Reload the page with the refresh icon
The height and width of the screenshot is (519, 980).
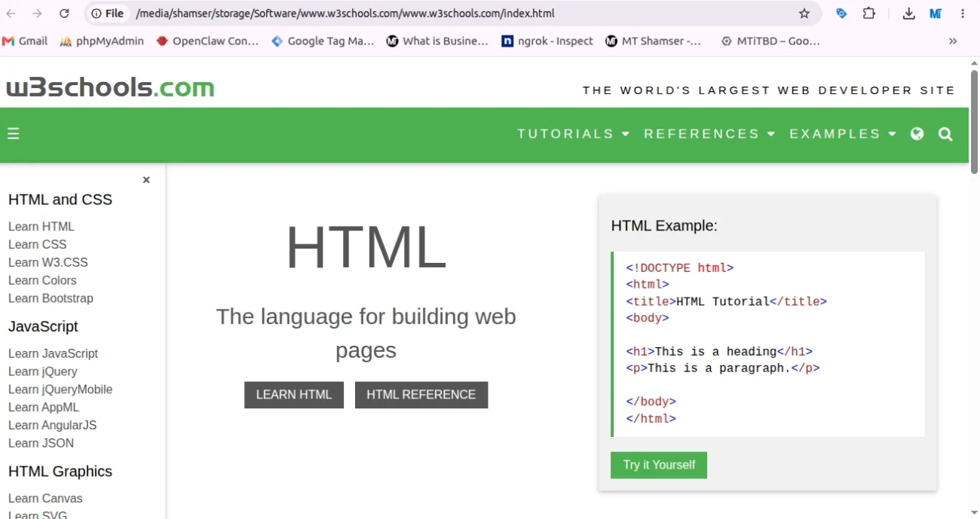pyautogui.click(x=64, y=14)
